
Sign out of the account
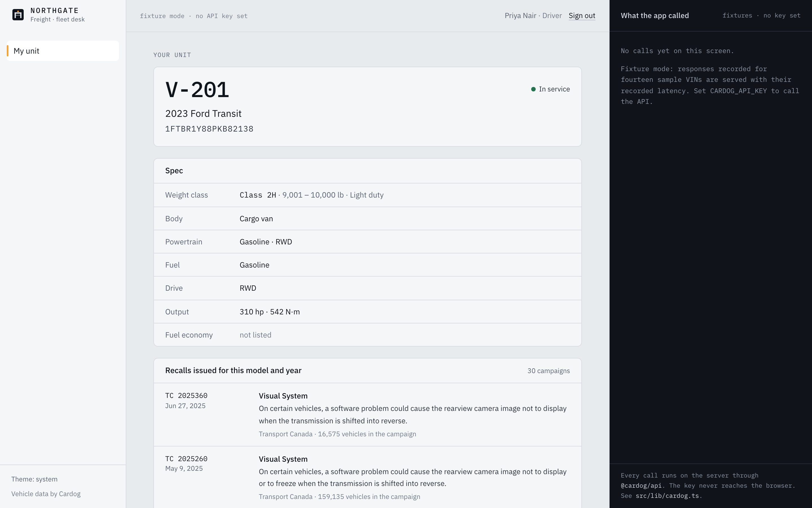click(x=582, y=16)
